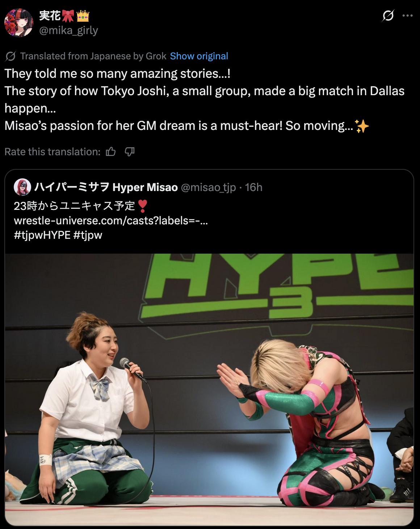Image resolution: width=420 pixels, height=529 pixels.
Task: Open the @misao_tjp handle
Action: coord(208,187)
